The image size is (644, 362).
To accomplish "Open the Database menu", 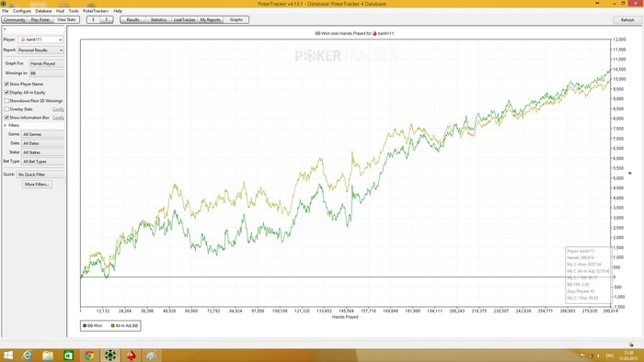I will (43, 11).
